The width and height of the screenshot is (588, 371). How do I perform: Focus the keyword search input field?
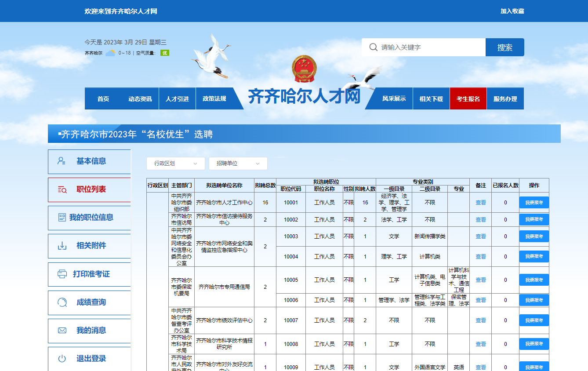pos(431,47)
